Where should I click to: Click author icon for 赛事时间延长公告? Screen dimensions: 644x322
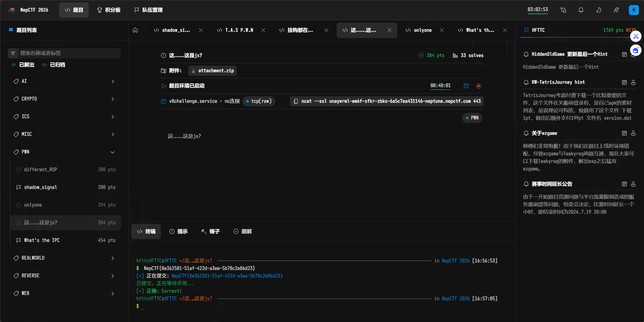[633, 184]
